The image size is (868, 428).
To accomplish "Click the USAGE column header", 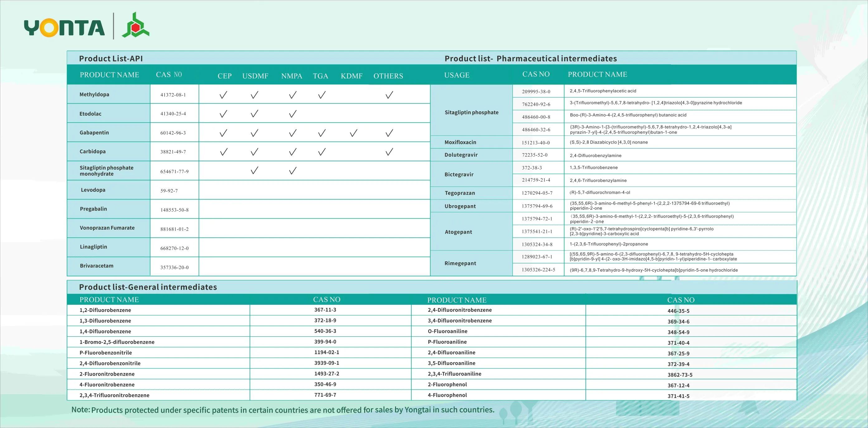I will pos(456,75).
